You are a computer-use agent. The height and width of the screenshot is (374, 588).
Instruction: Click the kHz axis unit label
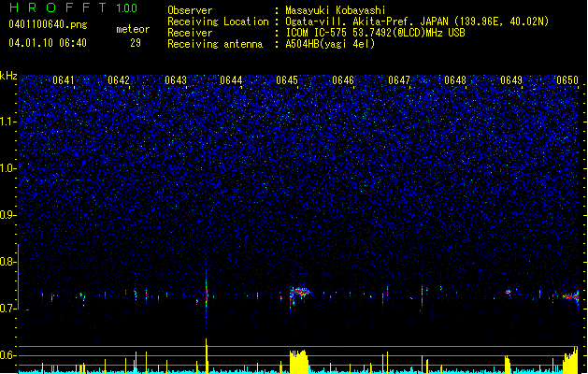click(8, 76)
